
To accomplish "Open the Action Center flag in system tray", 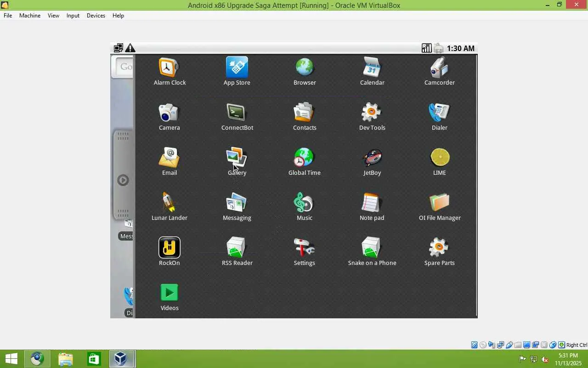I will [x=522, y=359].
